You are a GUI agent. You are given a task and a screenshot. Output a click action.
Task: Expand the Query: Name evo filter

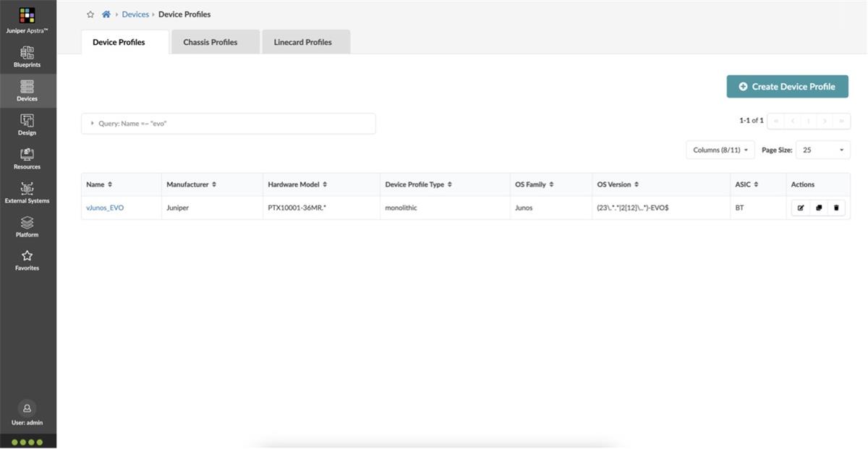[91, 123]
